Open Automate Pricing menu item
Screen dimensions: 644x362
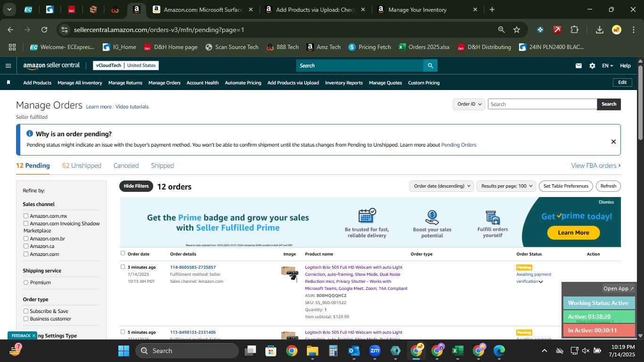click(243, 83)
